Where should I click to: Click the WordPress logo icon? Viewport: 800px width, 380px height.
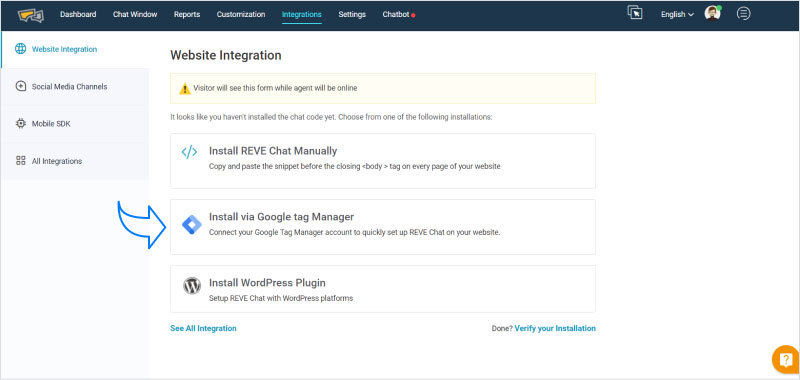coord(192,286)
